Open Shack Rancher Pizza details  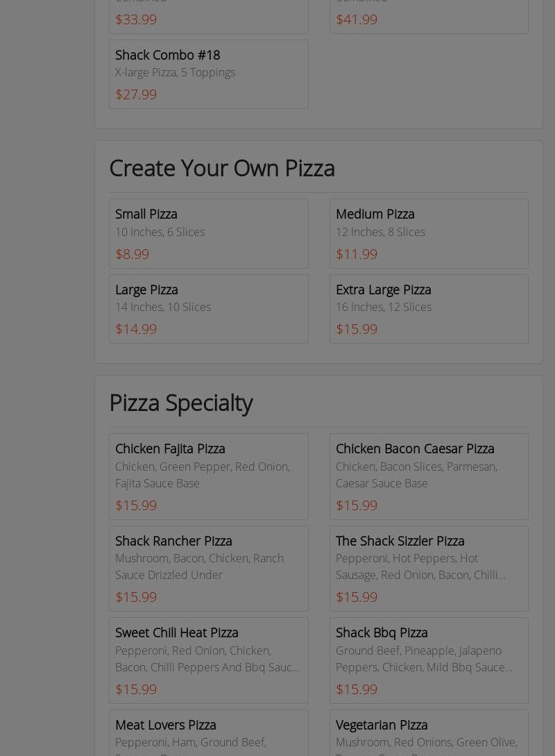tap(208, 568)
